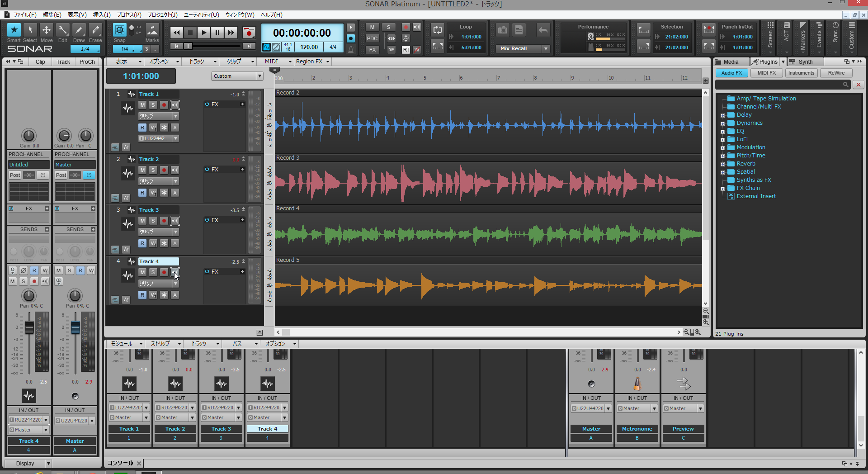Toggle the Snap to grid button
The image size is (868, 474).
(x=119, y=30)
